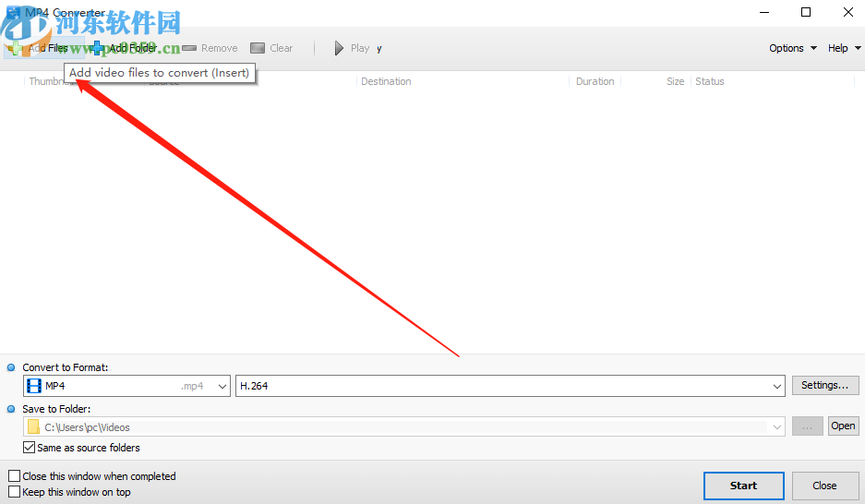Image resolution: width=865 pixels, height=504 pixels.
Task: Enable Close this window when completed
Action: click(15, 476)
